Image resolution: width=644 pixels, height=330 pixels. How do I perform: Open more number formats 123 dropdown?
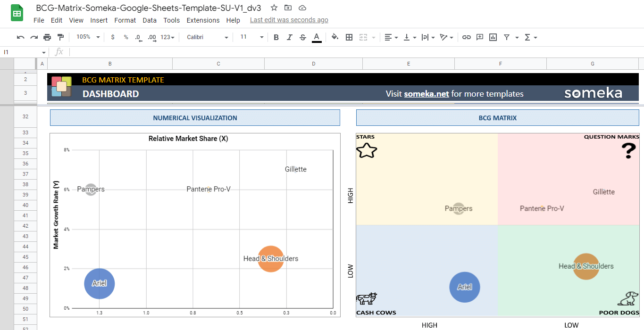pos(167,37)
